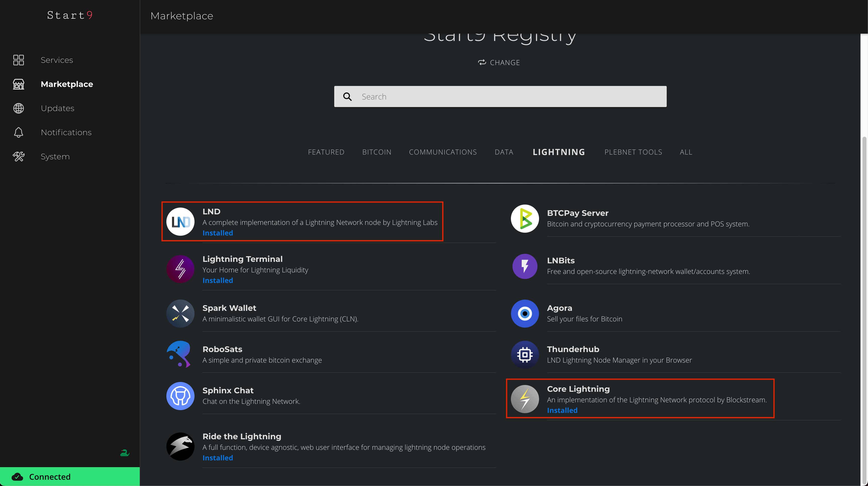Open the BTCPay Server logo icon
The image size is (868, 486).
525,218
